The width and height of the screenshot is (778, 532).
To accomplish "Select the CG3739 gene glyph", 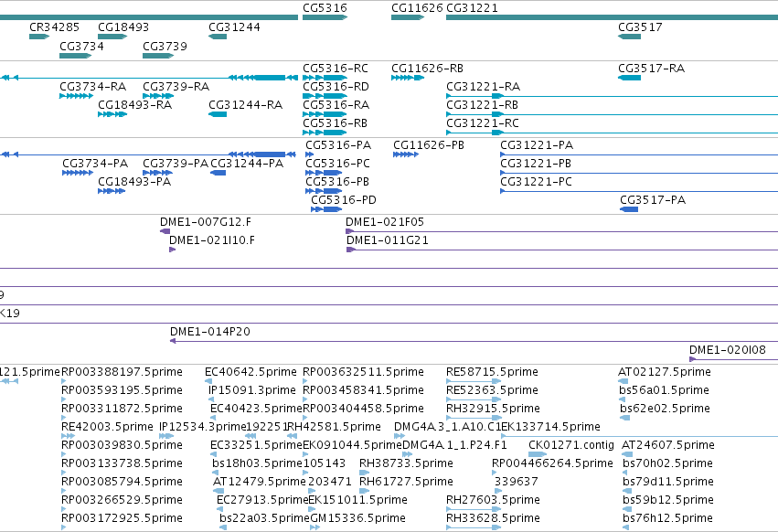I will 158,56.
